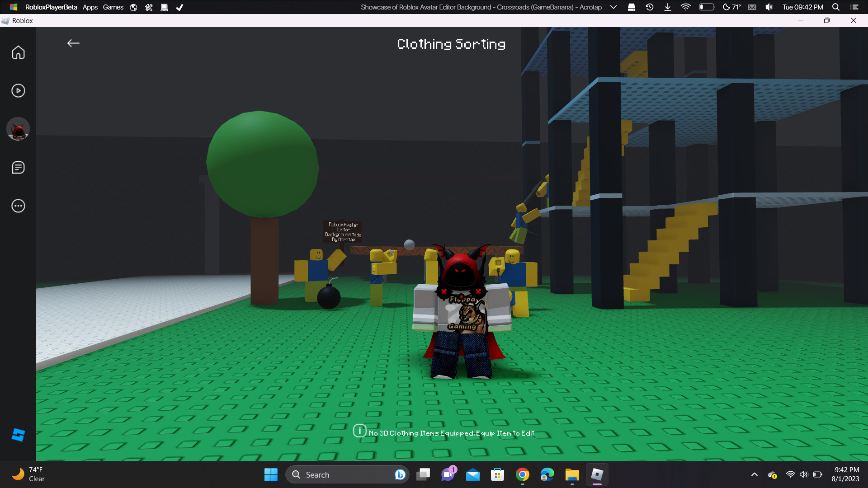868x488 pixels.
Task: Toggle the battery status indicator
Action: (705, 7)
